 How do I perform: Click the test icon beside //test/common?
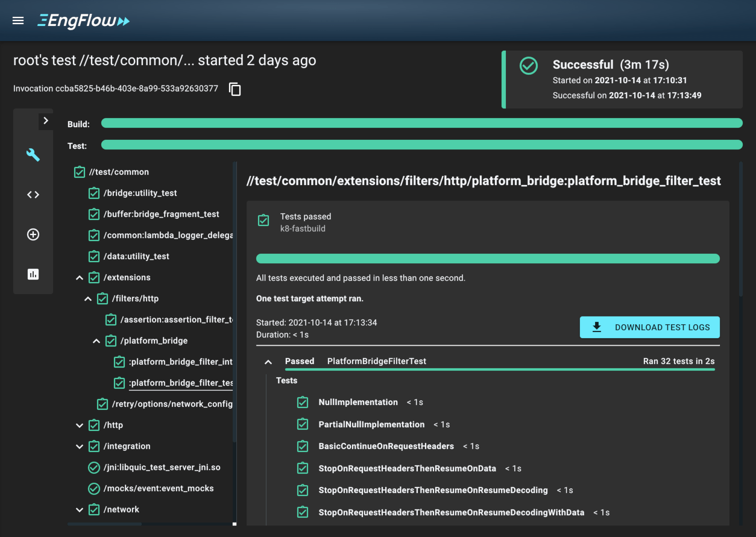79,172
